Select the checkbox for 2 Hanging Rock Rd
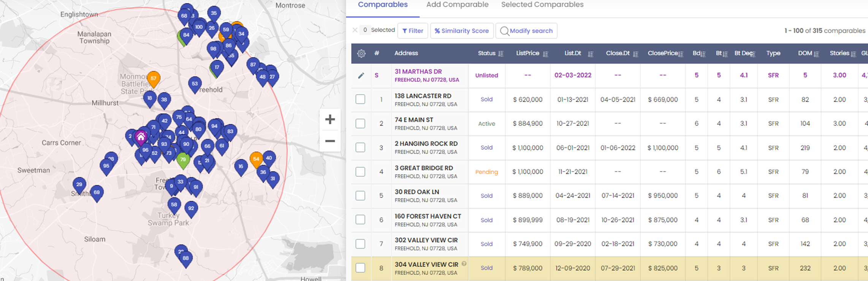Image resolution: width=868 pixels, height=281 pixels. click(360, 148)
